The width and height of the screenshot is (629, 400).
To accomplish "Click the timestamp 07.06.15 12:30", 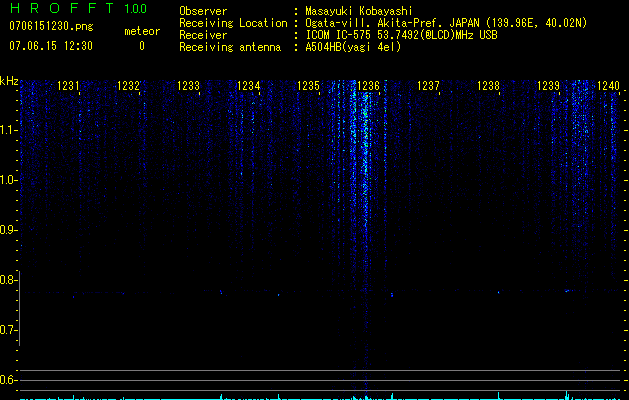I will coord(51,46).
